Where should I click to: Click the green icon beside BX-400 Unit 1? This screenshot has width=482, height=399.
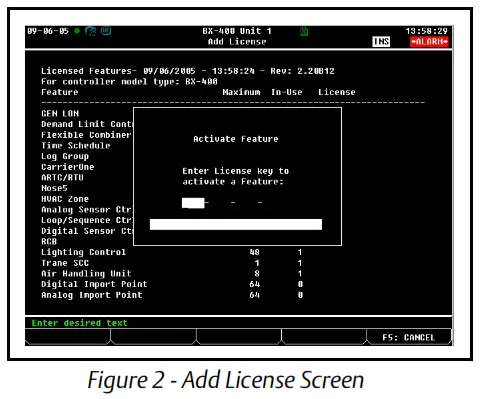[x=304, y=31]
